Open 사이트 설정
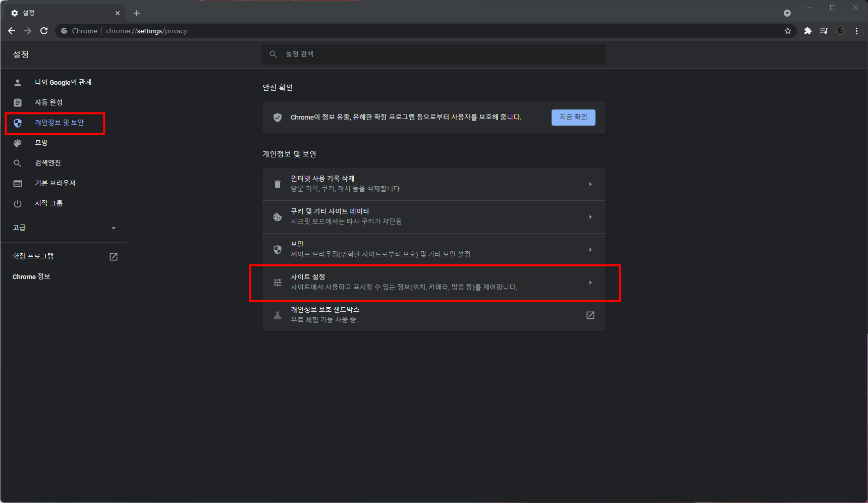The width and height of the screenshot is (868, 503). click(434, 283)
